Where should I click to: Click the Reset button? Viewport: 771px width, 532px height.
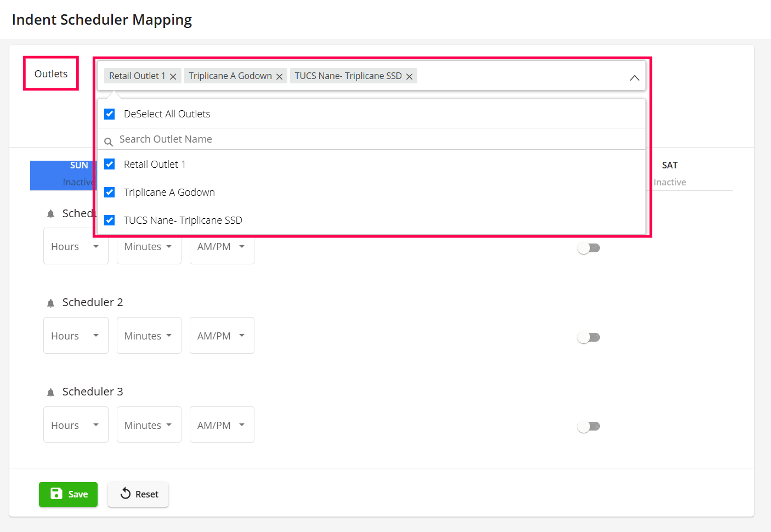138,494
